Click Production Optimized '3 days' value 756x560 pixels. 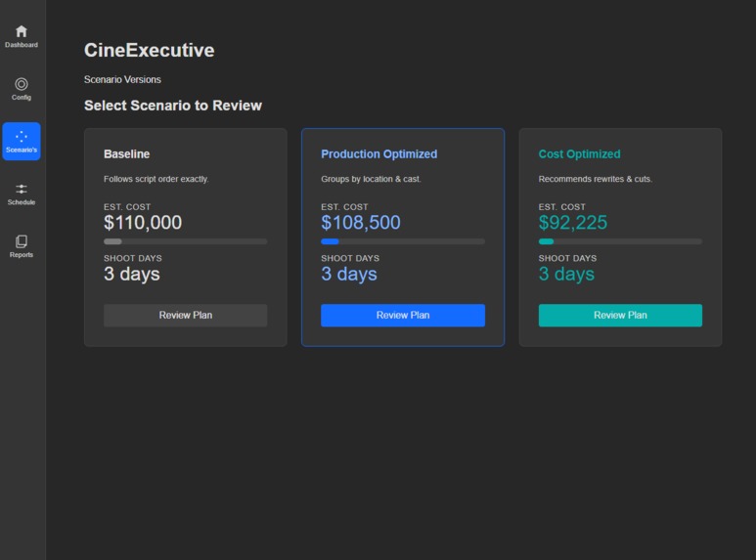coord(349,274)
